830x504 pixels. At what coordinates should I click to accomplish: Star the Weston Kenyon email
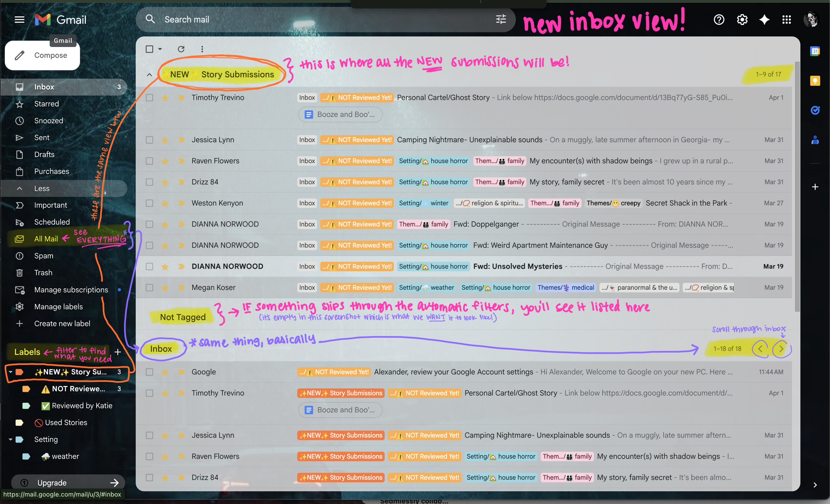165,203
